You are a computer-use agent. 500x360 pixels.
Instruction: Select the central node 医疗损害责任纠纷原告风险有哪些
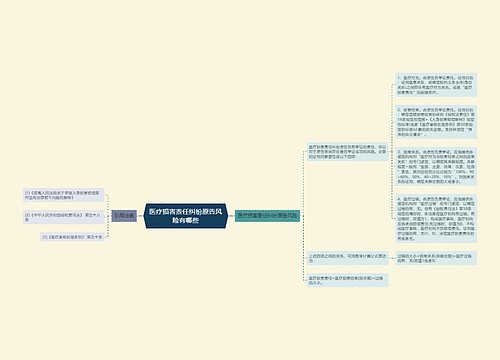point(186,216)
